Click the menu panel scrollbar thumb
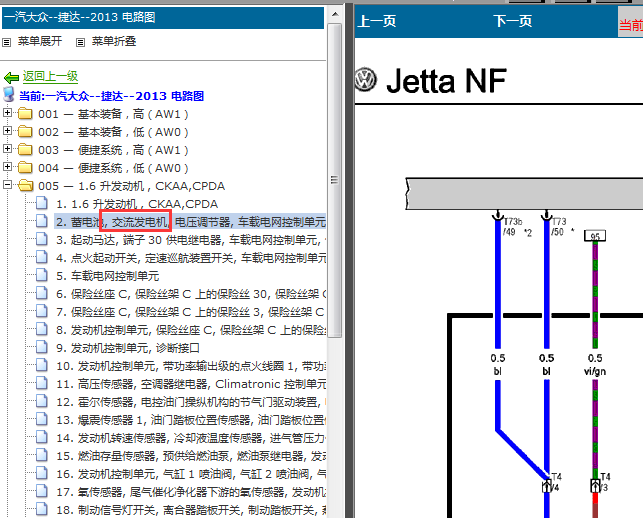The image size is (643, 518). click(335, 180)
